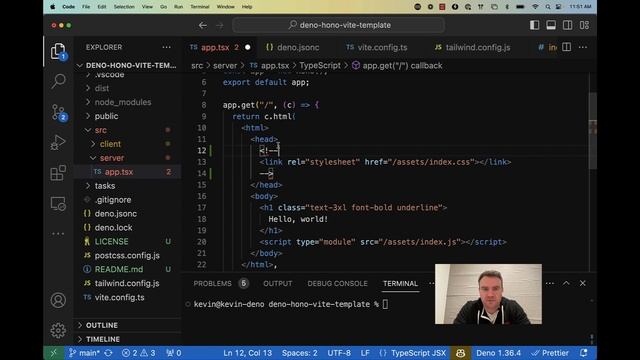Change indentation via Spaces: 2
The height and width of the screenshot is (360, 640).
[x=300, y=353]
